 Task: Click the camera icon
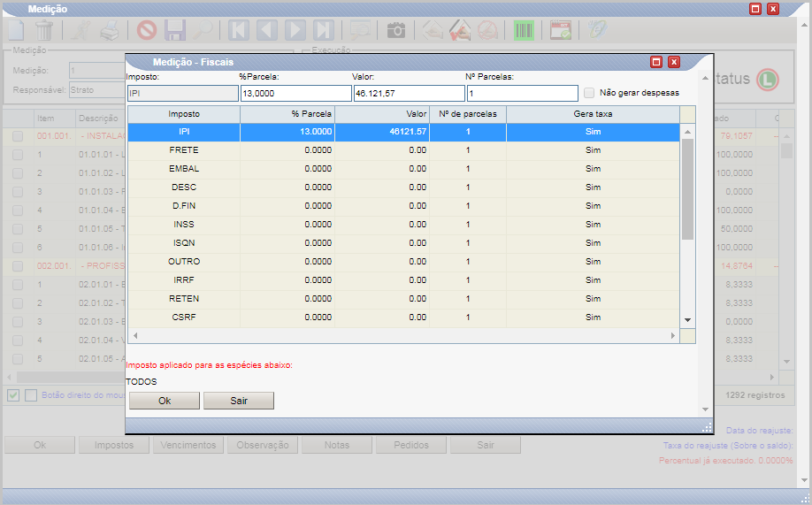click(x=396, y=30)
